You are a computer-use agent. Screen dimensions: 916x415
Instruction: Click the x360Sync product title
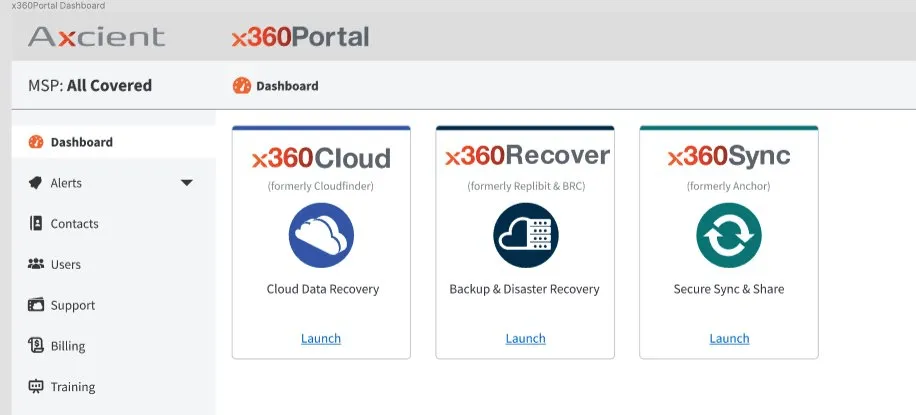pyautogui.click(x=728, y=156)
